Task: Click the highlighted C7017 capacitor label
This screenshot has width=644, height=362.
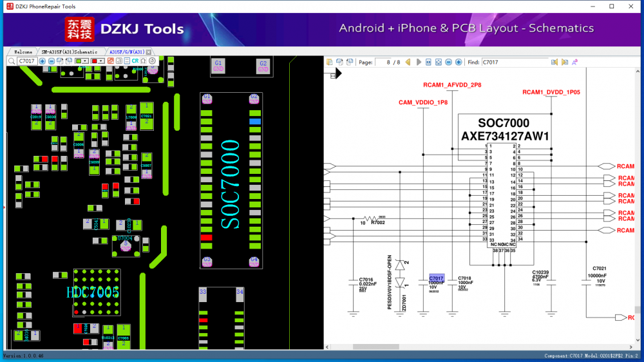Action: (x=437, y=278)
